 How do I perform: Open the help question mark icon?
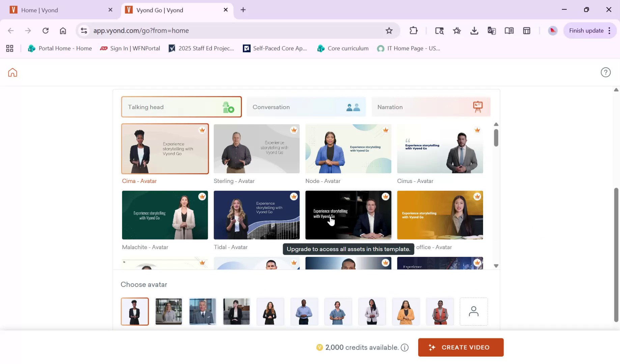605,72
